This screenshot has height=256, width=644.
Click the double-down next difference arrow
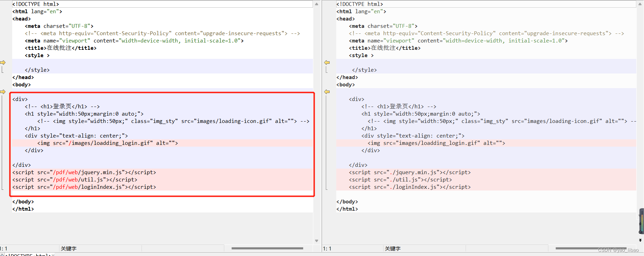(640, 240)
